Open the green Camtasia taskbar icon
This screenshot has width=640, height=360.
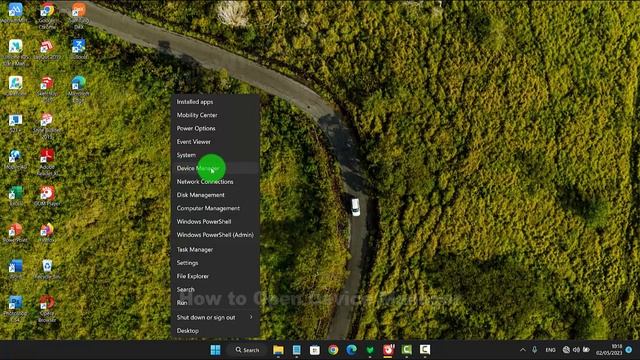pos(407,350)
